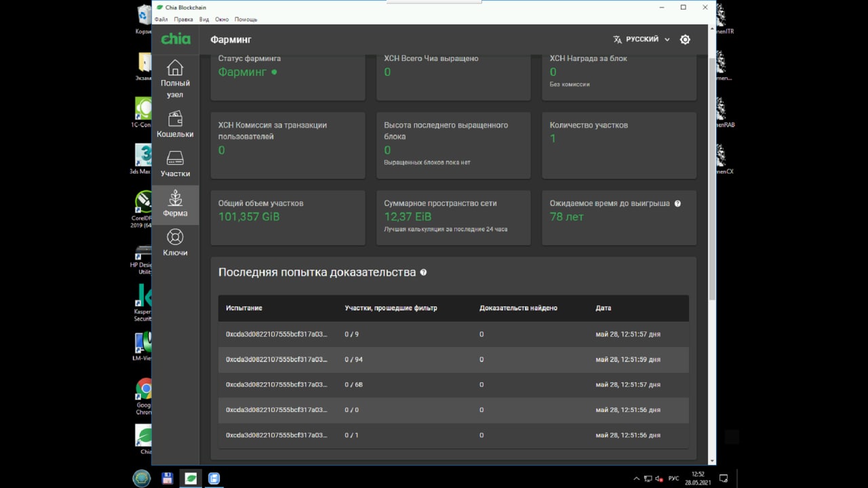Click the 101,357 GiB total plot size value
This screenshot has width=868, height=488.
(249, 217)
